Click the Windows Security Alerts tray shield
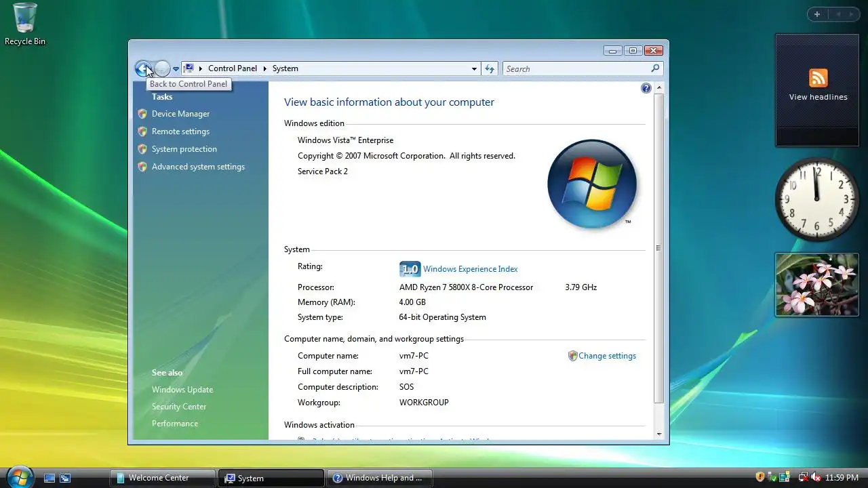Screen dimensions: 868x488 tap(760, 477)
